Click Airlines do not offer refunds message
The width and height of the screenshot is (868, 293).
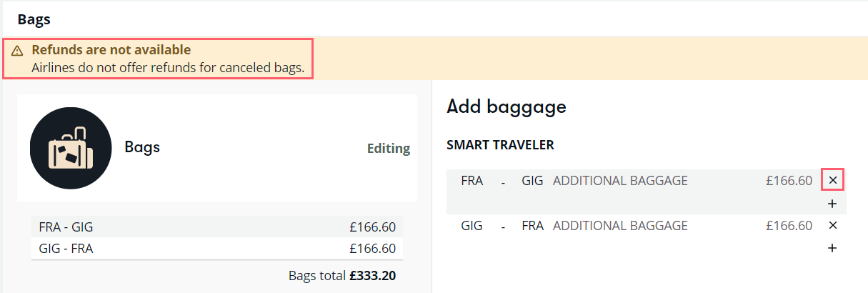pyautogui.click(x=169, y=69)
